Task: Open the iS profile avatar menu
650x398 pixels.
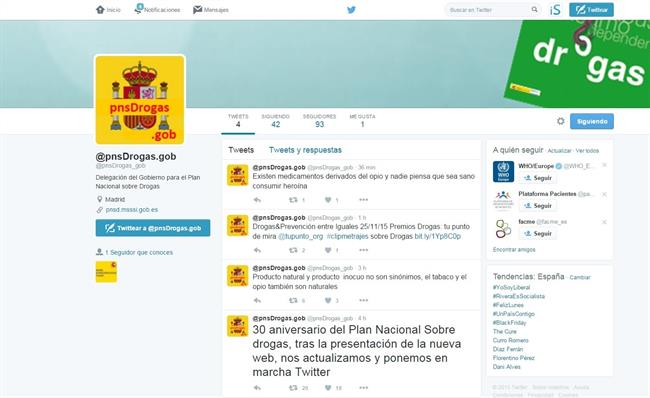Action: coord(555,10)
